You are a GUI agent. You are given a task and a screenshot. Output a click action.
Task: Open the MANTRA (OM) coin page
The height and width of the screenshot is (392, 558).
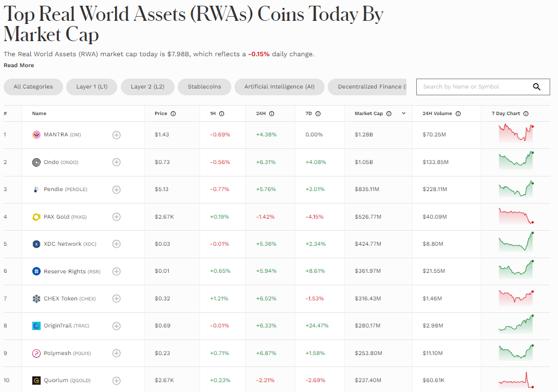coord(63,135)
